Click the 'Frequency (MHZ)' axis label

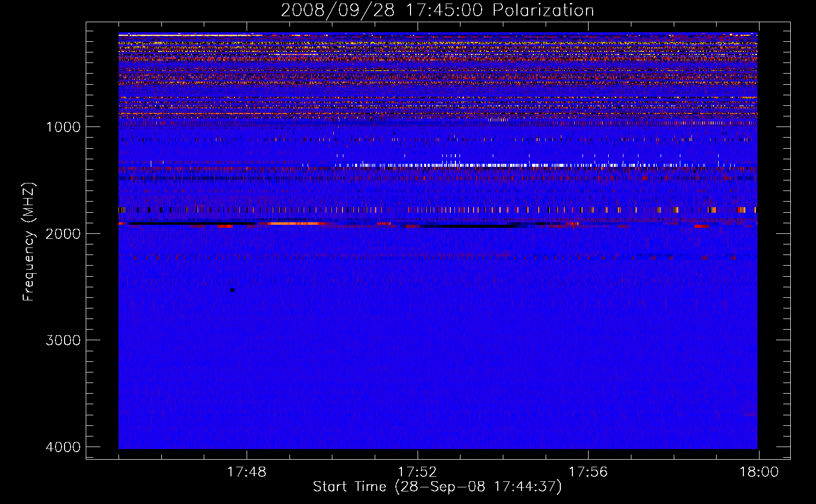(29, 242)
